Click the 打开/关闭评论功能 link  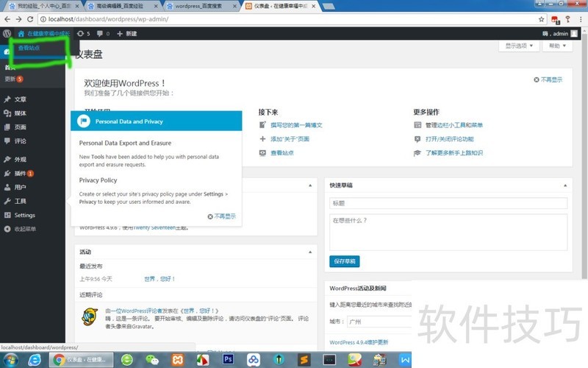point(449,139)
